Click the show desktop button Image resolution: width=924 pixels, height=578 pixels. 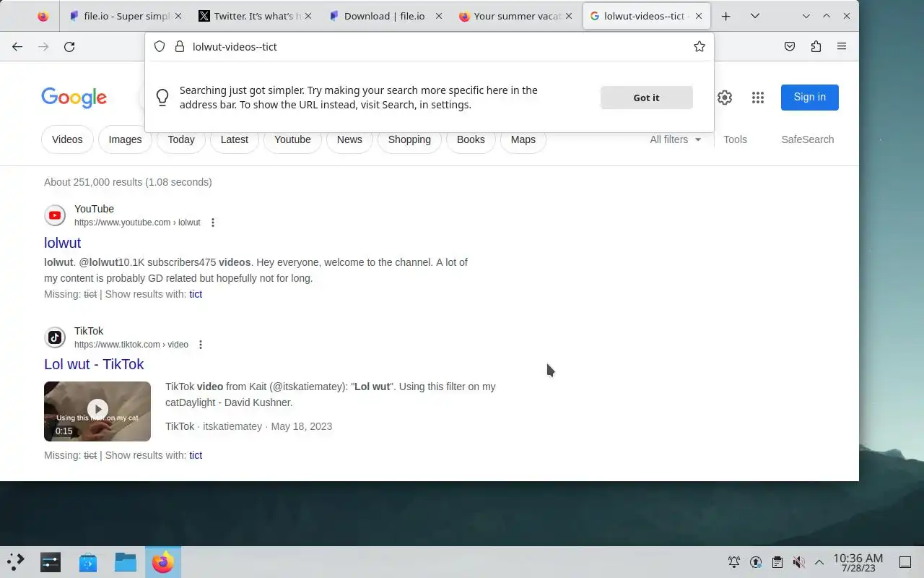905,562
